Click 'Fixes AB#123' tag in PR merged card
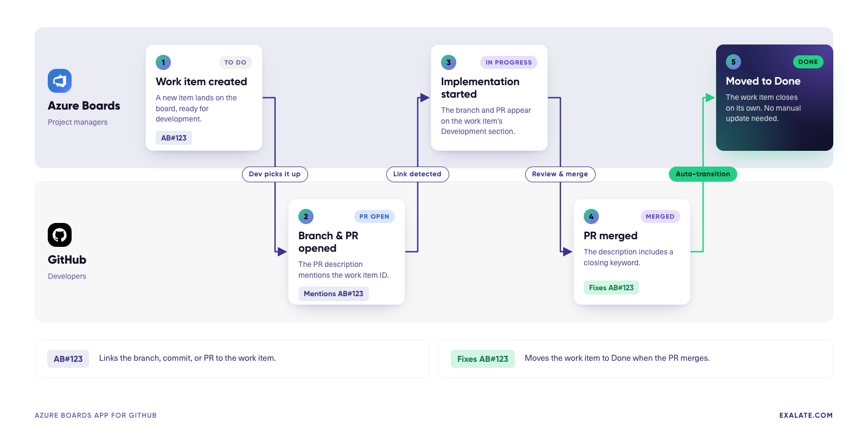 pos(611,288)
